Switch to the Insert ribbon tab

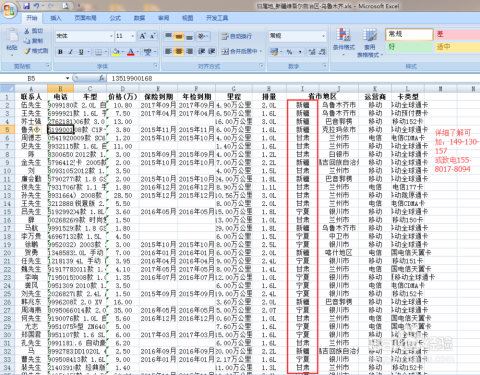click(56, 18)
